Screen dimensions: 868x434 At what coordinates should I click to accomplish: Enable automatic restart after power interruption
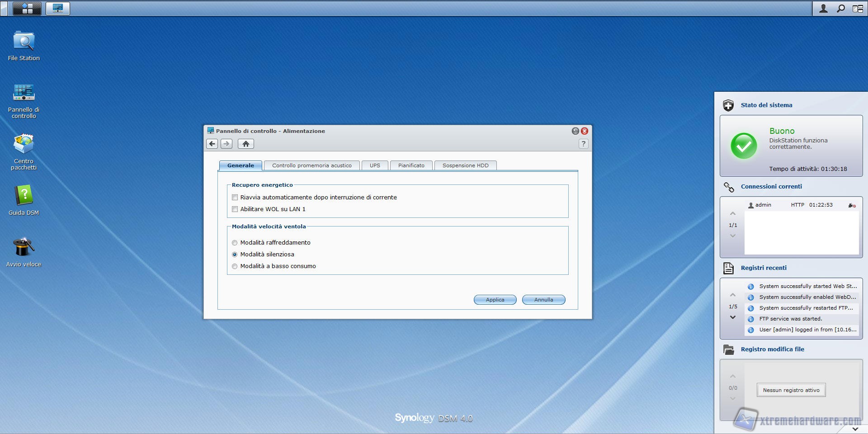235,198
